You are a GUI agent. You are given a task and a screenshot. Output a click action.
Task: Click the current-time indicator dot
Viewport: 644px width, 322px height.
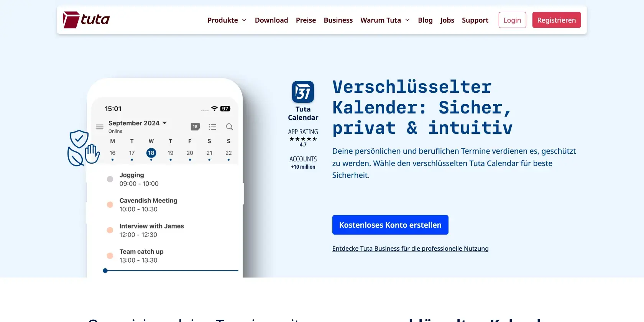[105, 271]
